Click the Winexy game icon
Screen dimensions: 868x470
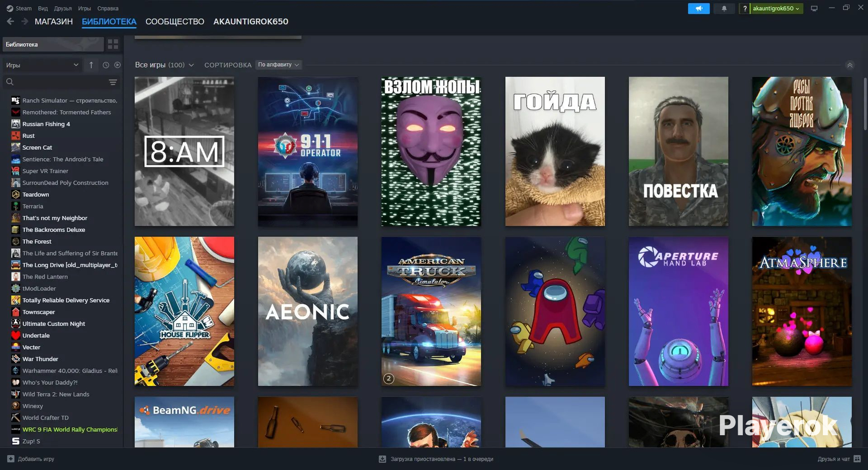[x=16, y=406]
